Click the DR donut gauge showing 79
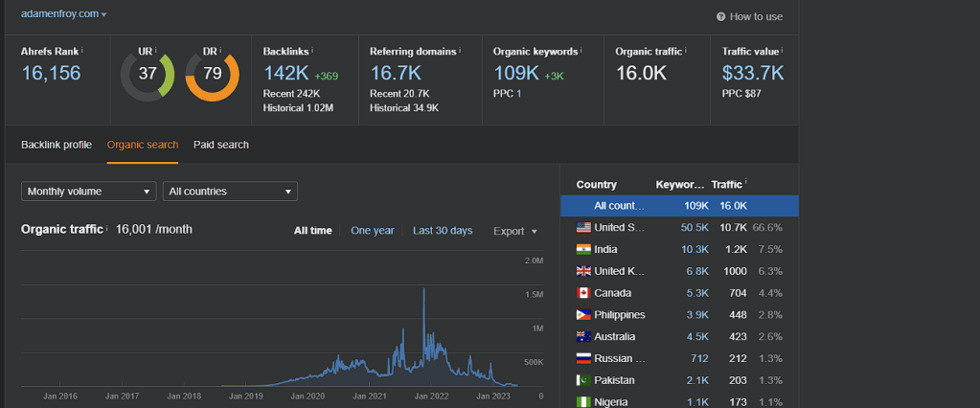Screen dimensions: 980x408 click(212, 75)
